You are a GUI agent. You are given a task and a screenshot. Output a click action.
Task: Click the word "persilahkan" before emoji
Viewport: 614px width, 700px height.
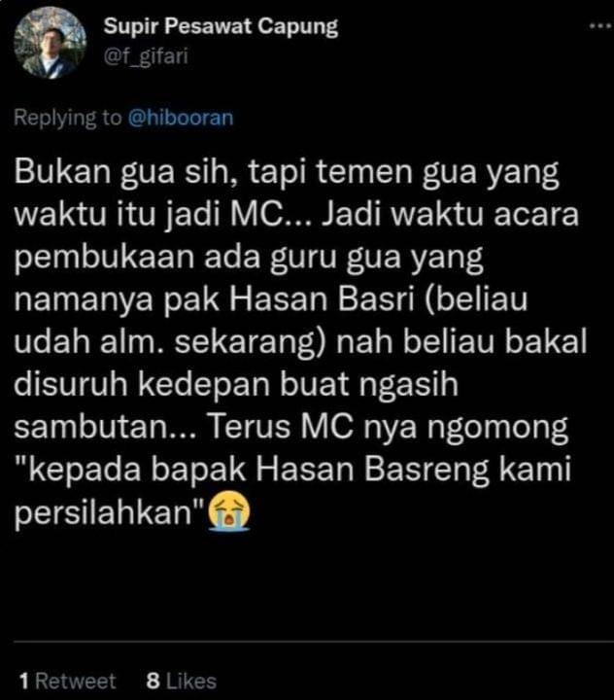[x=109, y=512]
